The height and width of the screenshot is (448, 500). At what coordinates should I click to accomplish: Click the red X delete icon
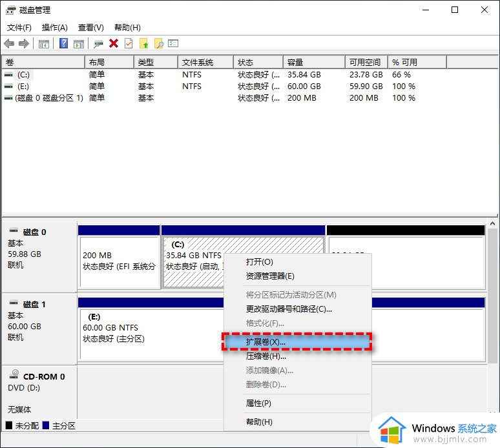pyautogui.click(x=114, y=43)
